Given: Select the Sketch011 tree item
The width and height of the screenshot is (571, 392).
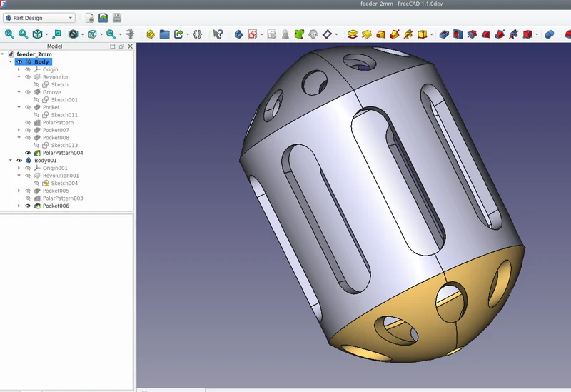Looking at the screenshot, I should point(64,115).
